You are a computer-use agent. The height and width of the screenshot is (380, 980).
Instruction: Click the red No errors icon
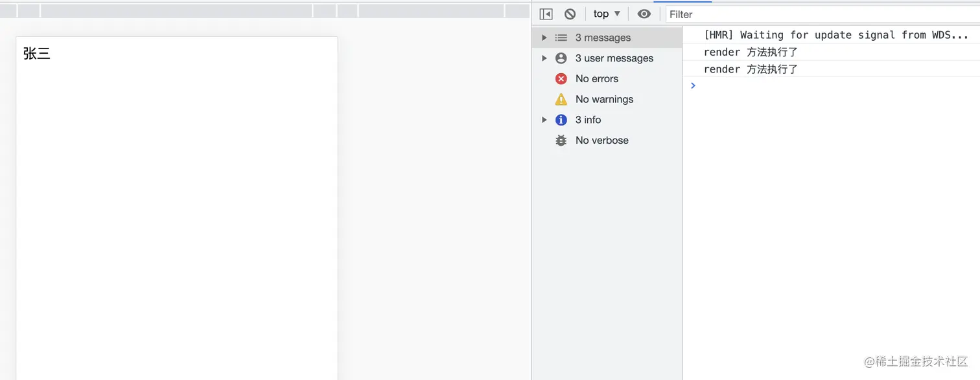[561, 79]
